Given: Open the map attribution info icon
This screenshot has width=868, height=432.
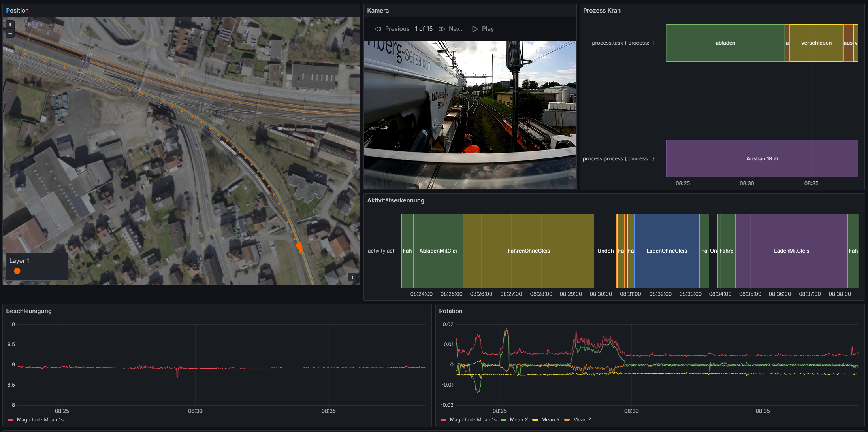Looking at the screenshot, I should pyautogui.click(x=352, y=277).
